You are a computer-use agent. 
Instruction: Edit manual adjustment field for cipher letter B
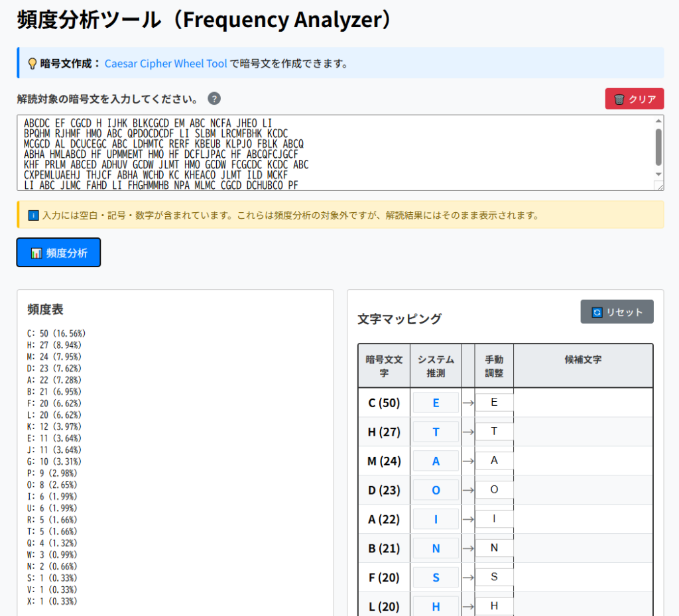click(494, 548)
